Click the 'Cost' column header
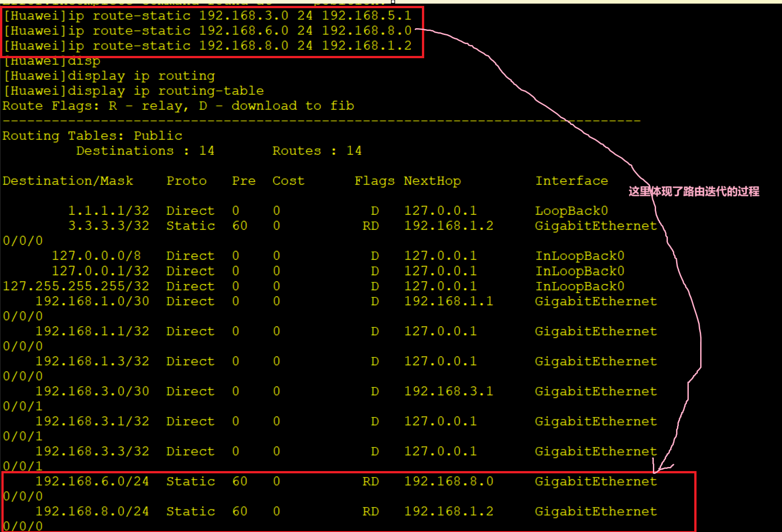This screenshot has height=532, width=782. point(288,181)
